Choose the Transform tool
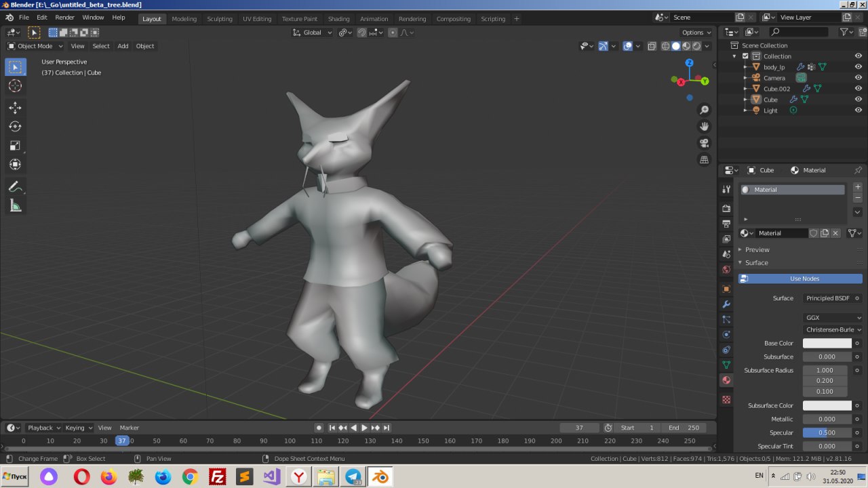Screen dimensions: 868x488 tap(15, 165)
